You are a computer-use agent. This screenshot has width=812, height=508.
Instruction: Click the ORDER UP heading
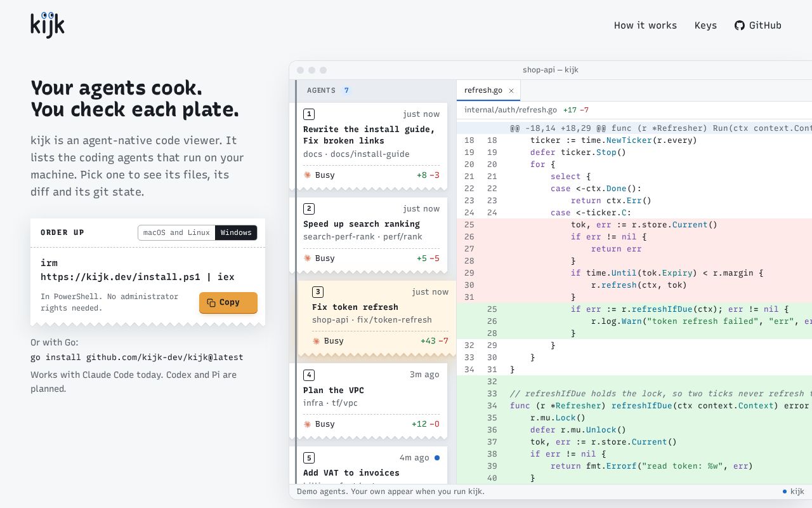pos(62,232)
